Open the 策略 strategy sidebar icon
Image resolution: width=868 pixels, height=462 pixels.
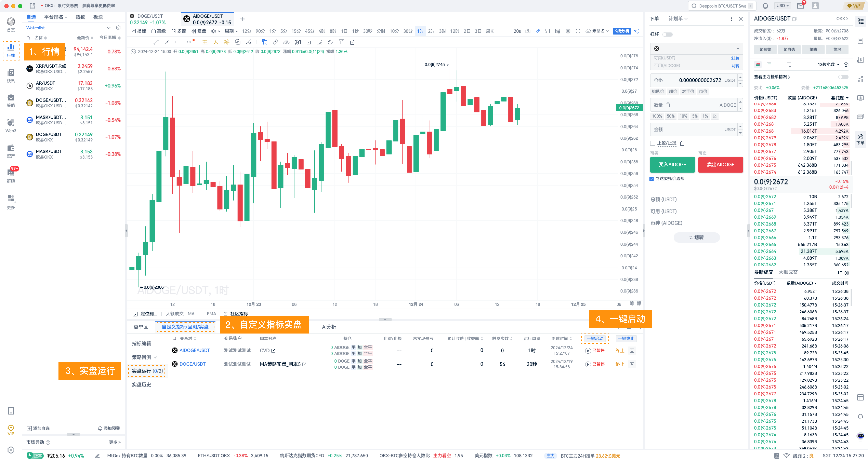coord(11,100)
